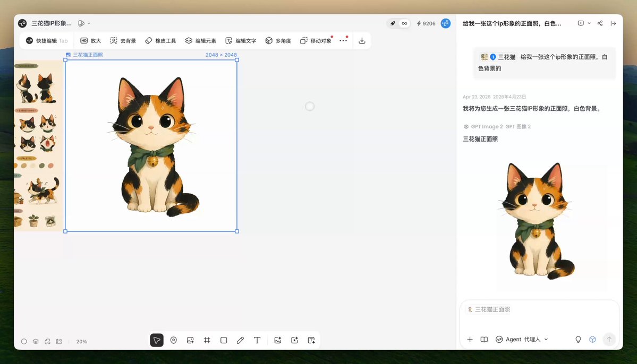Viewport: 637px width, 364px height.
Task: Select the calico cat image on the canvas
Action: (x=151, y=146)
